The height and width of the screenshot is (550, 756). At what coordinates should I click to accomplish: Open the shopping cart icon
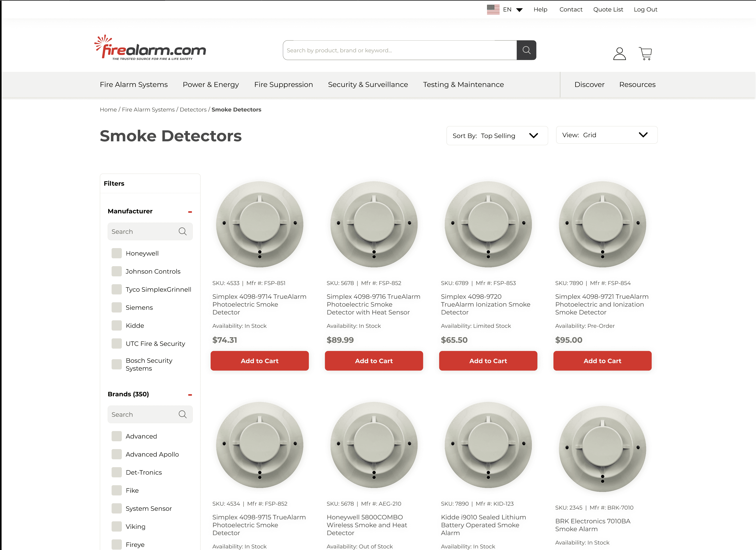coord(645,53)
